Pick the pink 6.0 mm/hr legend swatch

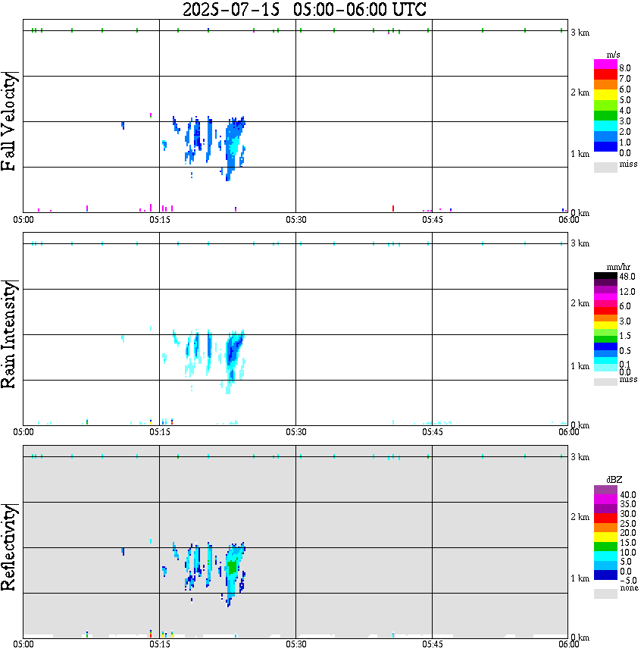click(x=605, y=304)
